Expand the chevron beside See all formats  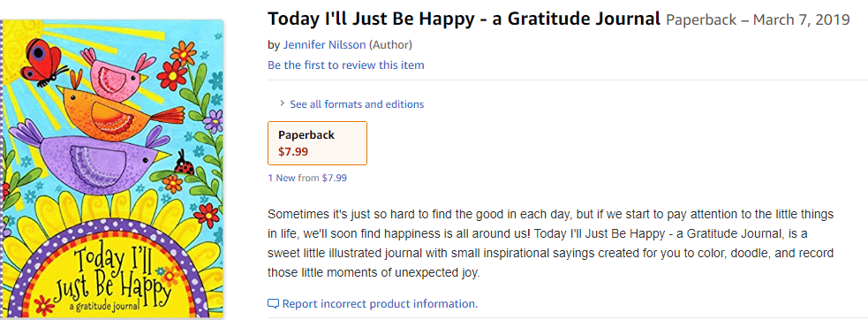pos(282,103)
